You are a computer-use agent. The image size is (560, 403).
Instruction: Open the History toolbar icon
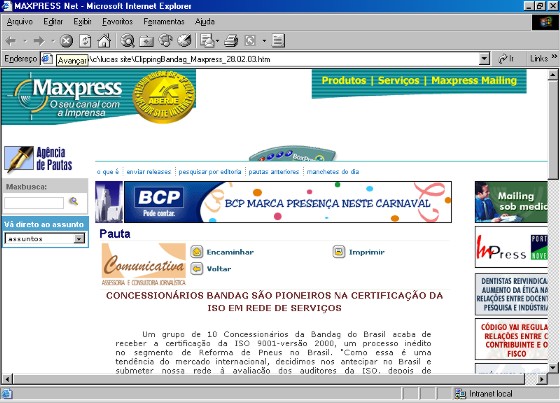[x=185, y=40]
